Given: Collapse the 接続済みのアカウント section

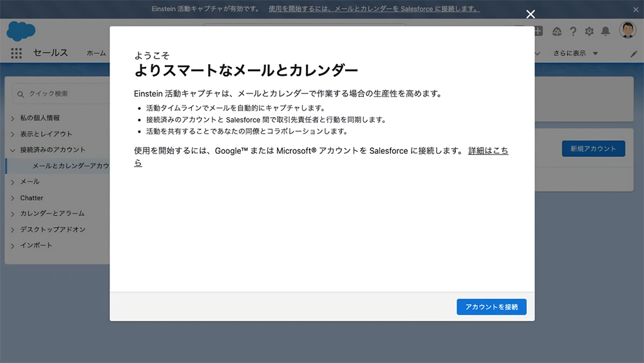Looking at the screenshot, I should coord(52,149).
